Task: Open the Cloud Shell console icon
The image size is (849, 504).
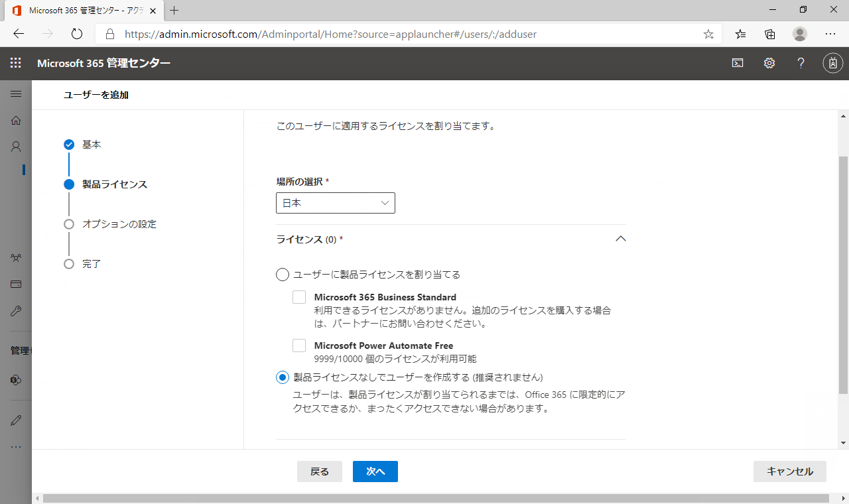Action: pyautogui.click(x=738, y=63)
